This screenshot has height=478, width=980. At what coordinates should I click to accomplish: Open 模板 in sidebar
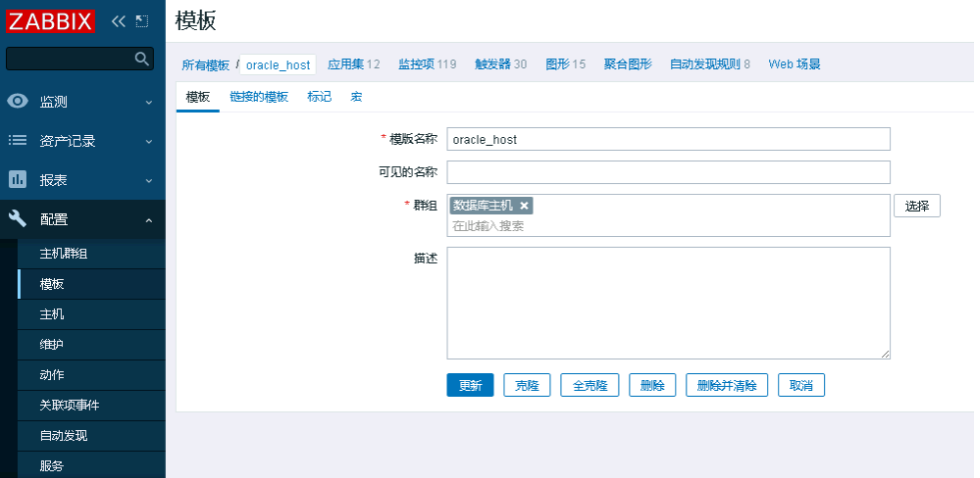(91, 284)
